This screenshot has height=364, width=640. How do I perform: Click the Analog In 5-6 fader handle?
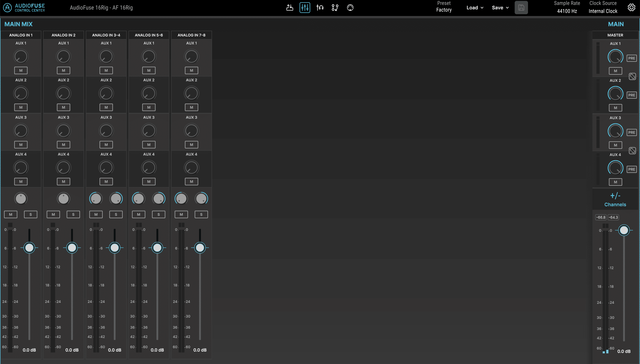coord(157,248)
